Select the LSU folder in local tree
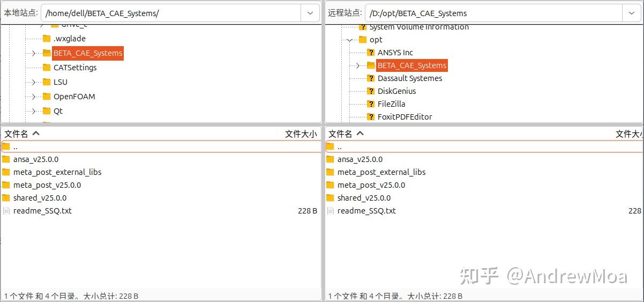Viewport: 644px width, 302px height. [61, 82]
